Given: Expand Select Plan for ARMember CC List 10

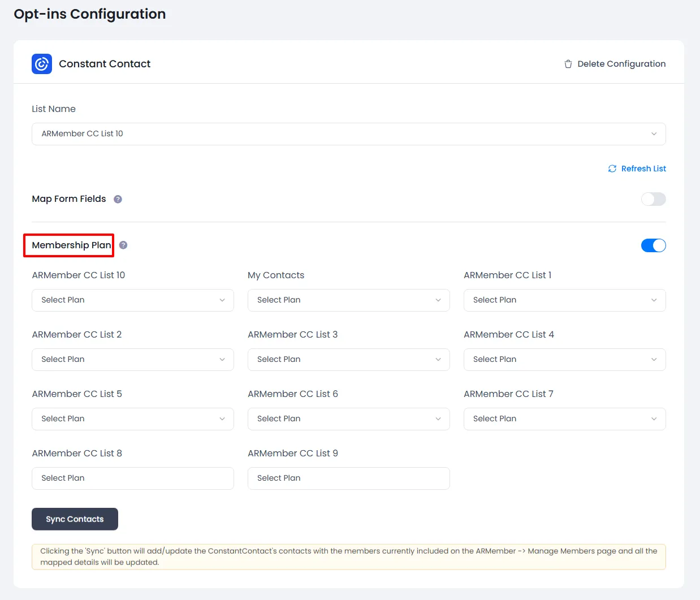Looking at the screenshot, I should 132,300.
